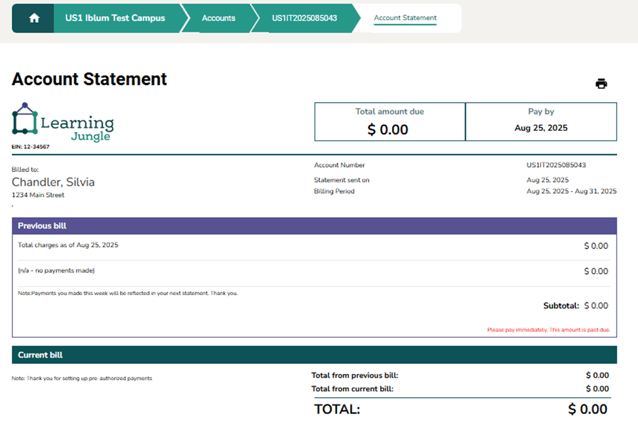Click the red past due warning text
Image resolution: width=638 pixels, height=422 pixels.
pyautogui.click(x=547, y=329)
